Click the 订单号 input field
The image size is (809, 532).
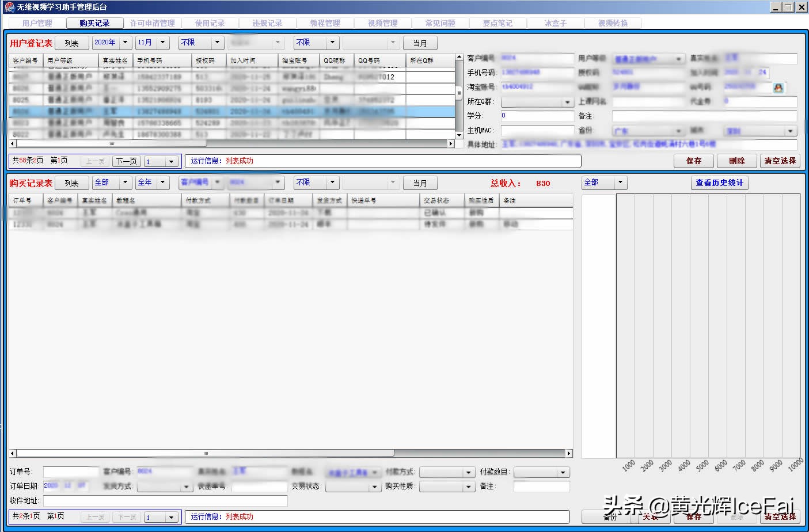coord(71,472)
